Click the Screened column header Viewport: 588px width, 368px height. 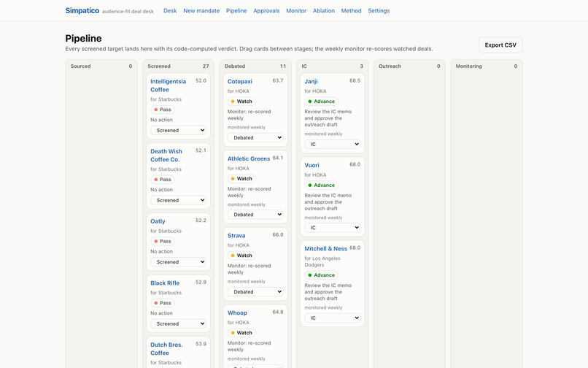coord(159,66)
